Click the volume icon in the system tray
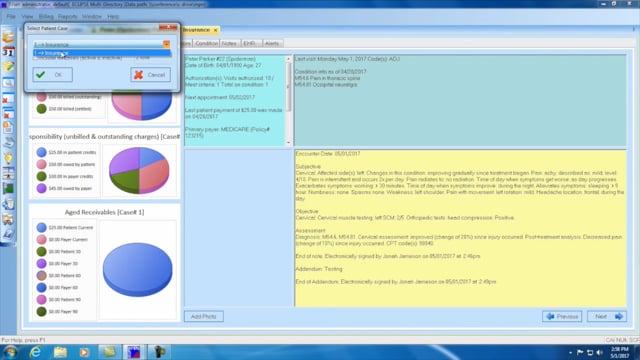The image size is (640, 360). tap(600, 352)
